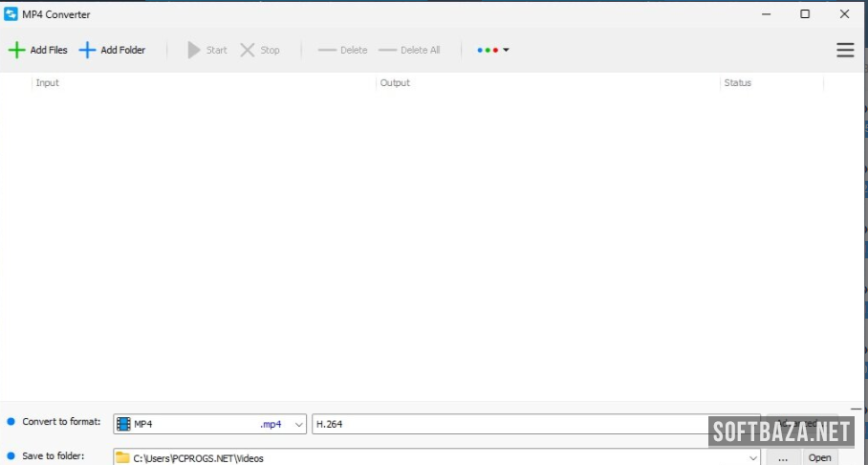
Task: Click Delete All in the toolbar
Action: tap(409, 50)
